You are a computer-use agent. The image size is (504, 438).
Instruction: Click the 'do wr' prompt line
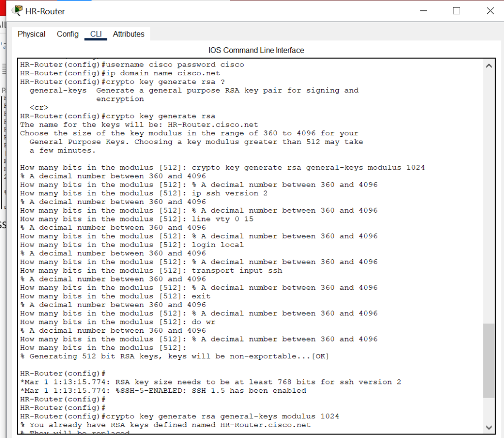[118, 322]
